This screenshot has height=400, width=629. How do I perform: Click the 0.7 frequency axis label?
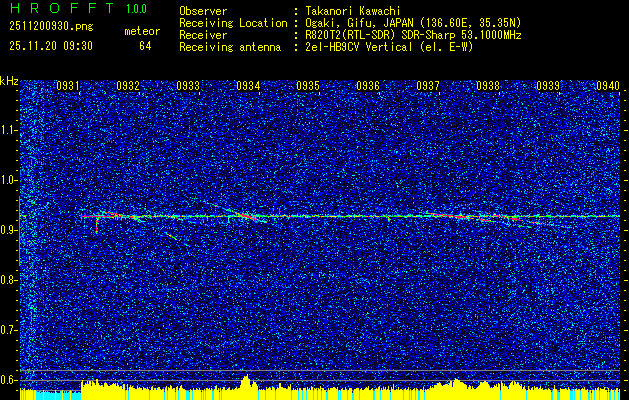[8, 330]
